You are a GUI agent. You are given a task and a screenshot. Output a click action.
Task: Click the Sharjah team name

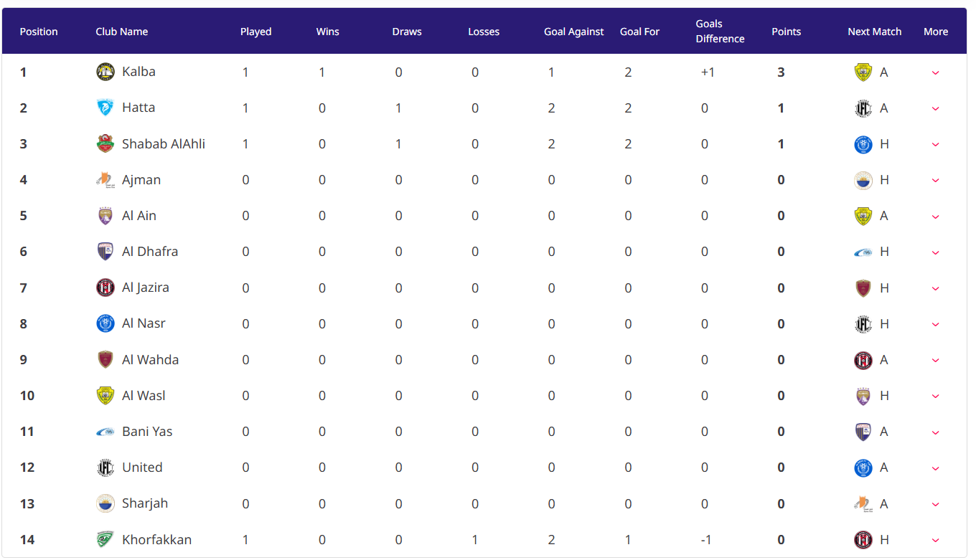pyautogui.click(x=145, y=503)
